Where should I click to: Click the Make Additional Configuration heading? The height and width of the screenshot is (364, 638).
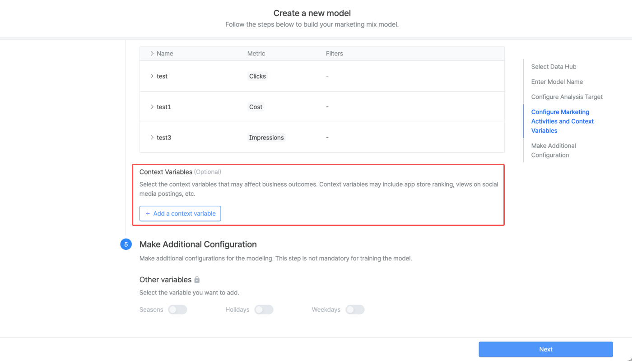click(198, 244)
